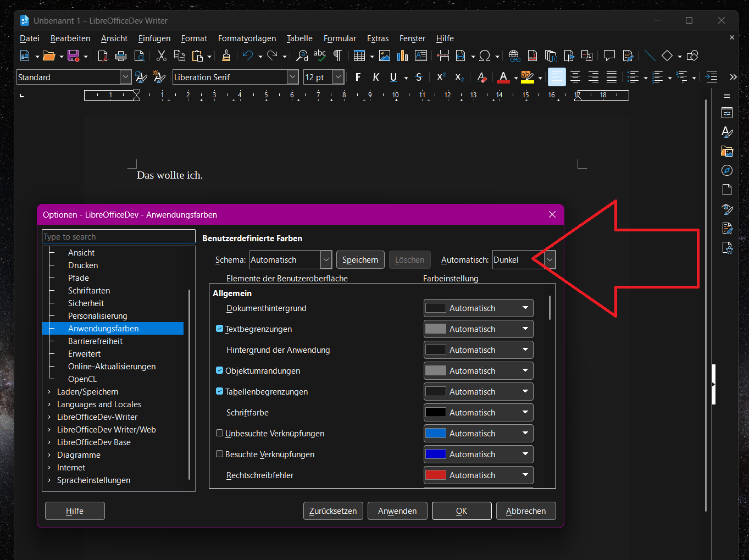Expand the Laden/Speichern tree node
Screen dimensions: 749x560
(49, 392)
